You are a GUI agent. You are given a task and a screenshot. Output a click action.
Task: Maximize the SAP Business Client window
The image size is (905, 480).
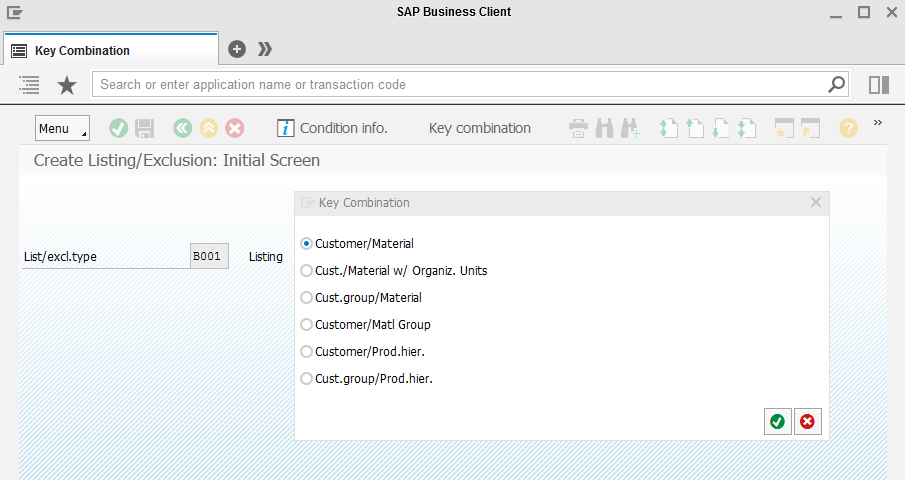tap(864, 12)
